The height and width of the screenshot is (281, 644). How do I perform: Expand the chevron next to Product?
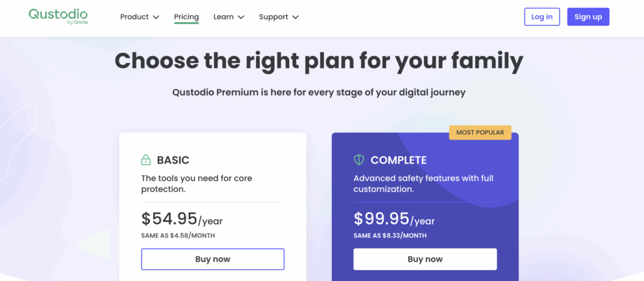pyautogui.click(x=156, y=17)
